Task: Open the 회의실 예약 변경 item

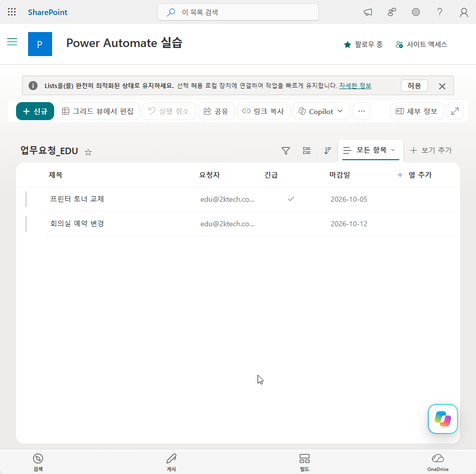Action: pos(77,224)
